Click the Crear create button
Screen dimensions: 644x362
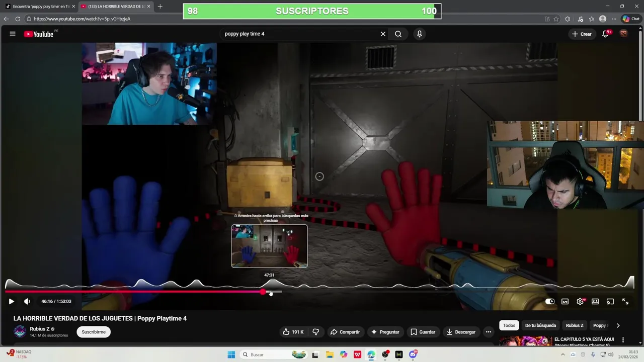click(582, 34)
